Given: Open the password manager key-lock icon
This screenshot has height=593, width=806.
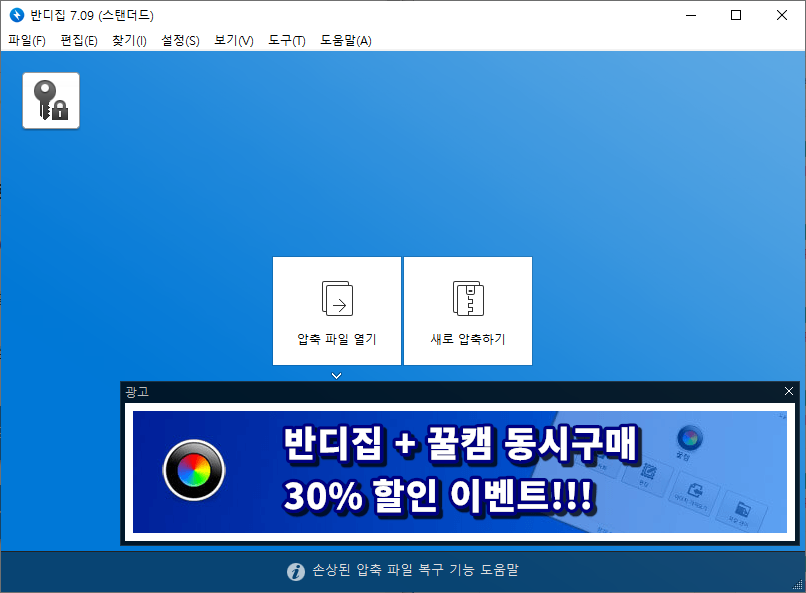Looking at the screenshot, I should pyautogui.click(x=51, y=101).
